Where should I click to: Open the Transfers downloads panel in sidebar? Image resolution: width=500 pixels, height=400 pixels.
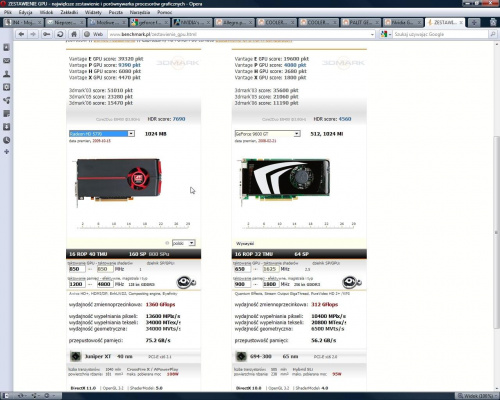coord(6,127)
